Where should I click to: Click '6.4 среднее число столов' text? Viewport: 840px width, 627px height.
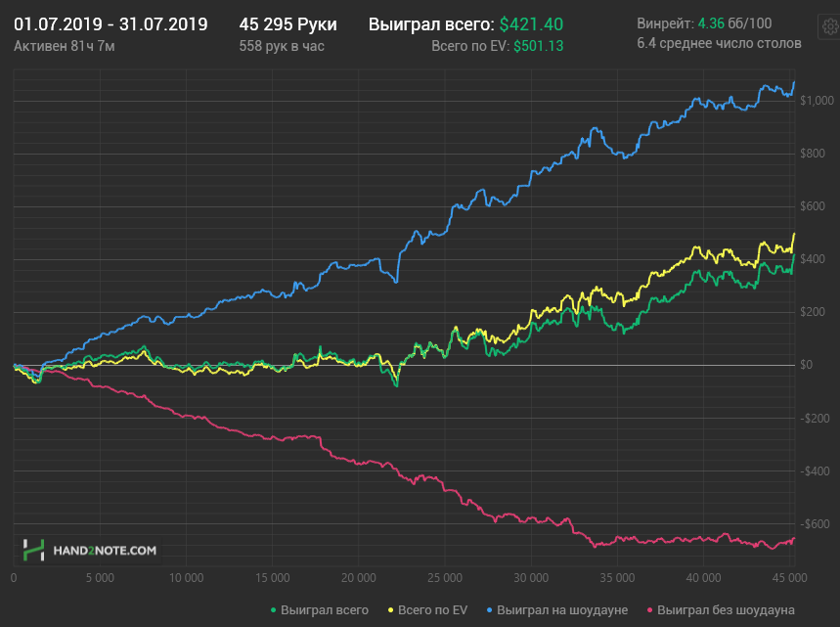point(719,43)
